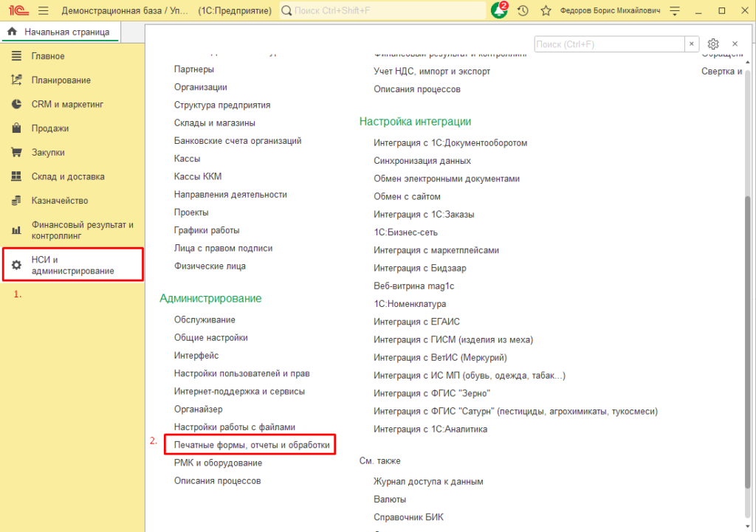This screenshot has width=756, height=532.
Task: Open Общие настройки link
Action: coord(210,338)
